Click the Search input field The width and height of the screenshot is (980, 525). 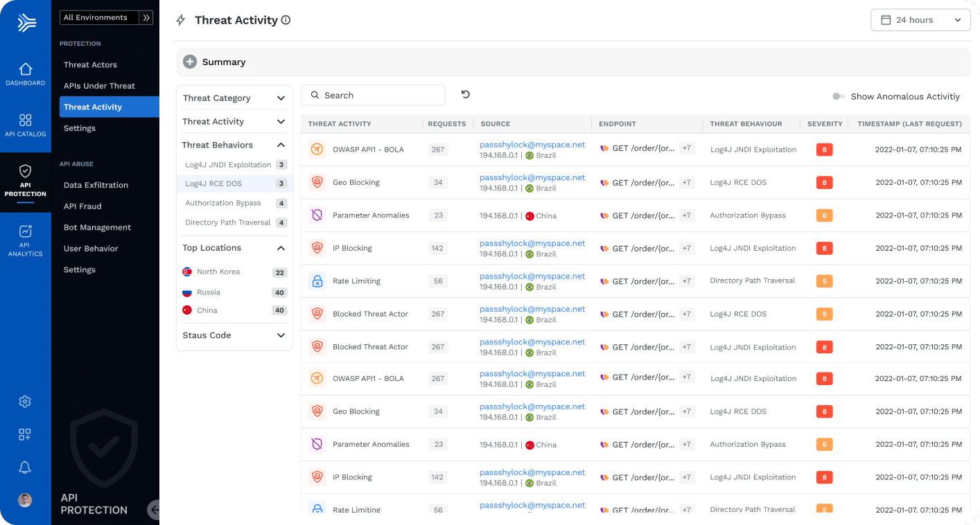tap(373, 95)
